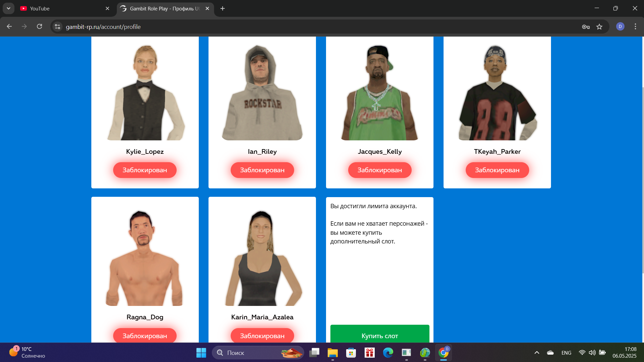644x362 pixels.
Task: Select the Jacques_Kelly character portrait
Action: pyautogui.click(x=379, y=93)
